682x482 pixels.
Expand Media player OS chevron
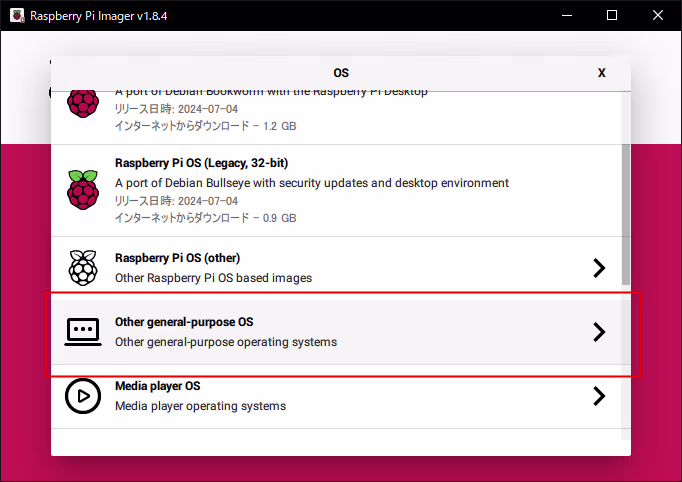click(599, 396)
